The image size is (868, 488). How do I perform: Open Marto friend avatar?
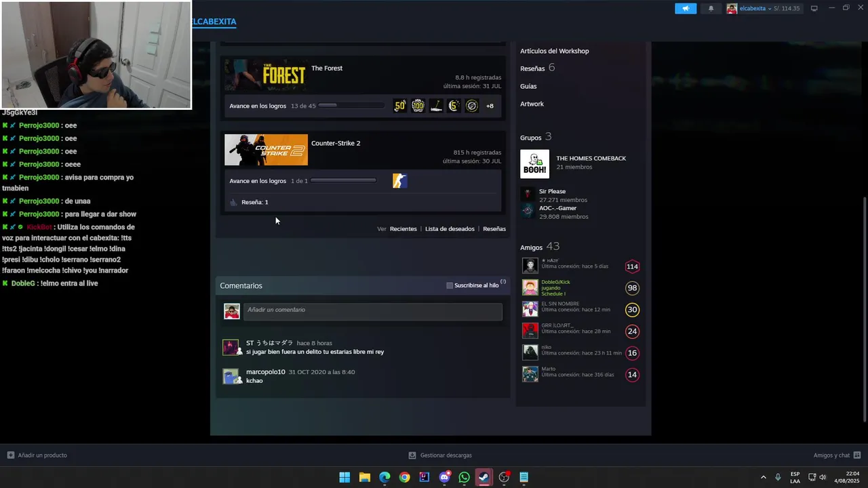point(530,374)
